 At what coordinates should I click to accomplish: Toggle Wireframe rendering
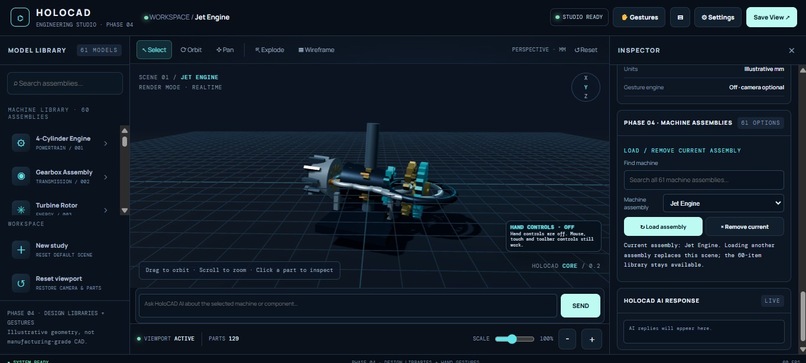click(x=316, y=50)
